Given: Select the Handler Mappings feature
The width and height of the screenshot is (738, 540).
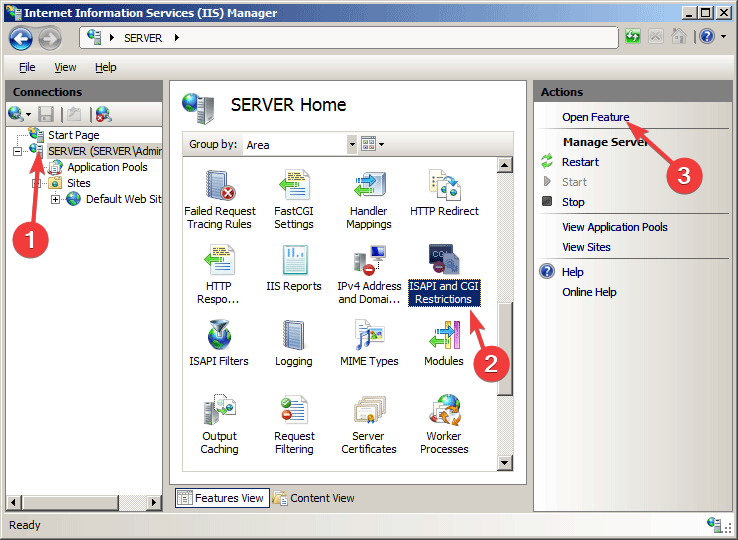Looking at the screenshot, I should [x=369, y=200].
